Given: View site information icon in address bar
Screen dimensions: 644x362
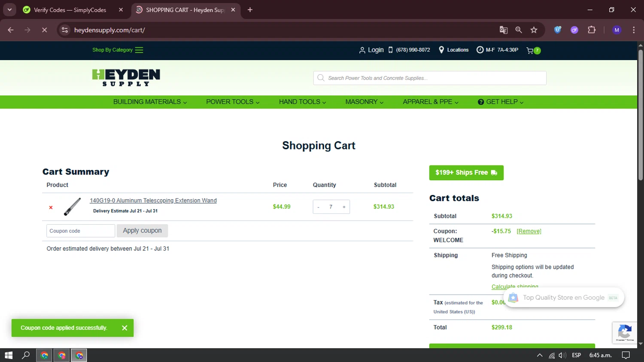Looking at the screenshot, I should pos(65,30).
